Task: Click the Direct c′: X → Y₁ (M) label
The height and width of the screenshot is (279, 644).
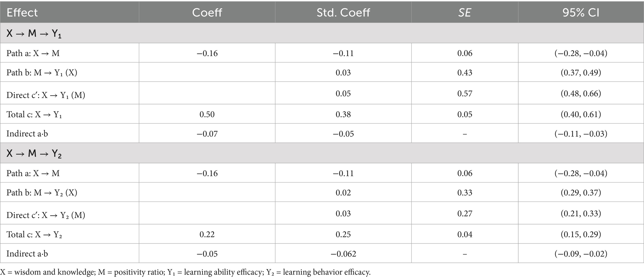Action: click(46, 95)
